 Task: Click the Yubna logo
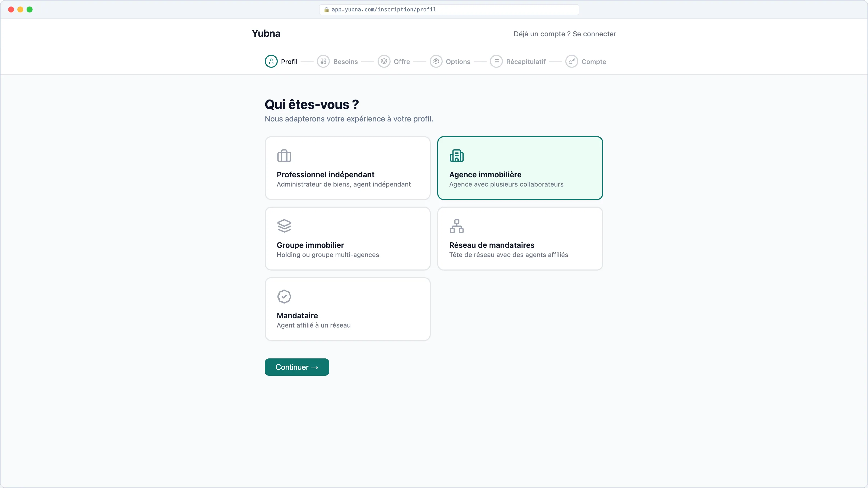266,33
